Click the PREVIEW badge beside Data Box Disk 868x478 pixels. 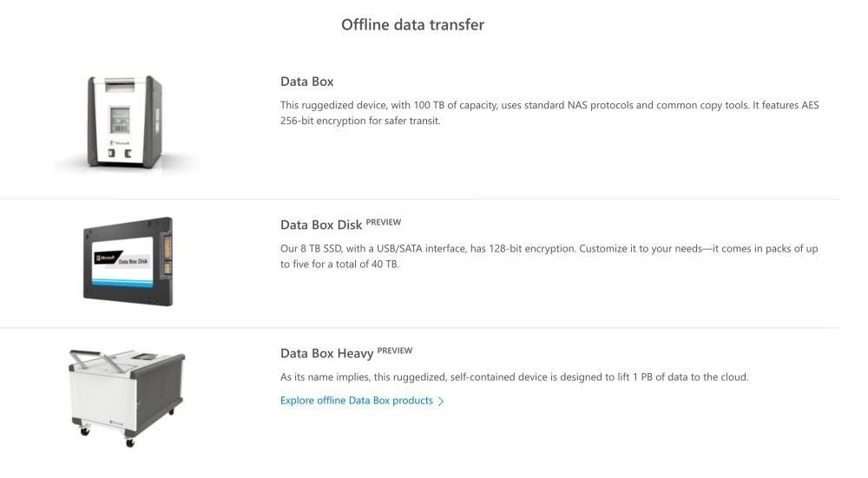[383, 222]
